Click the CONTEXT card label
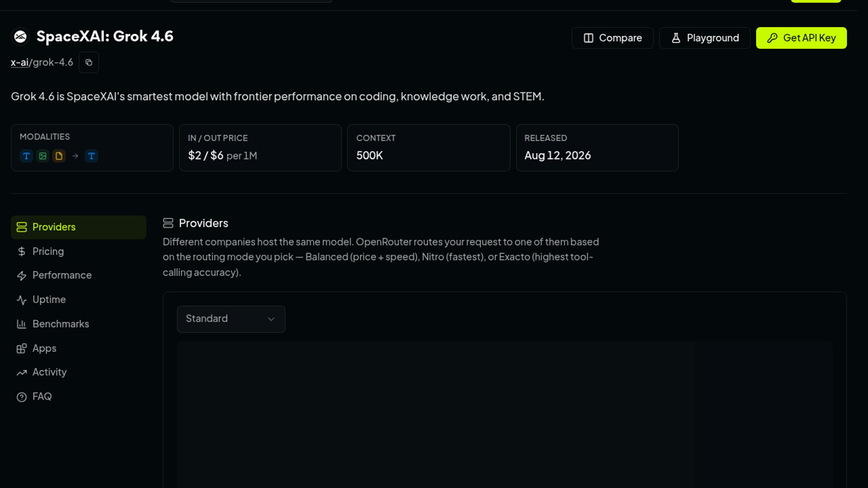The height and width of the screenshot is (488, 868). 376,138
